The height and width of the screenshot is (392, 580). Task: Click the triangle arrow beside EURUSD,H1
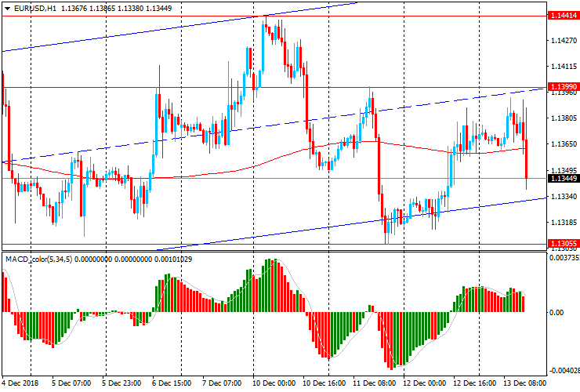[x=6, y=8]
